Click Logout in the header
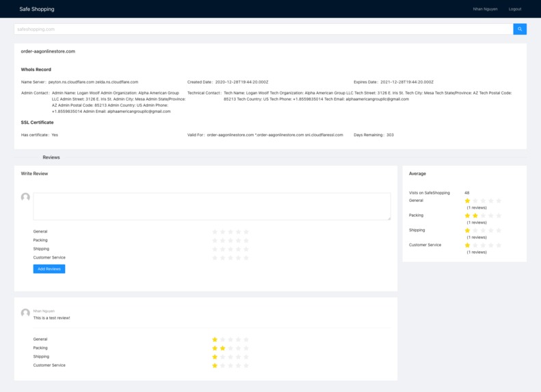The image size is (541, 392). [515, 9]
